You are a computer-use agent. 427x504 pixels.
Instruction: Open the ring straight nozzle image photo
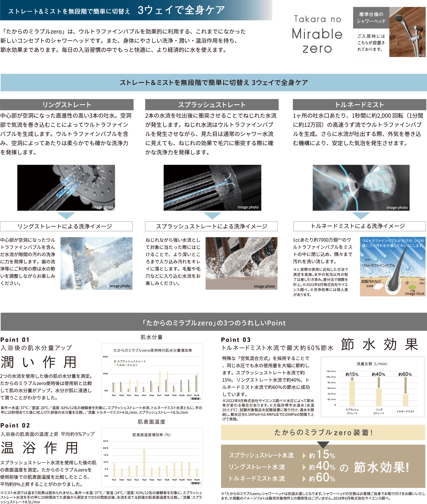(66, 188)
